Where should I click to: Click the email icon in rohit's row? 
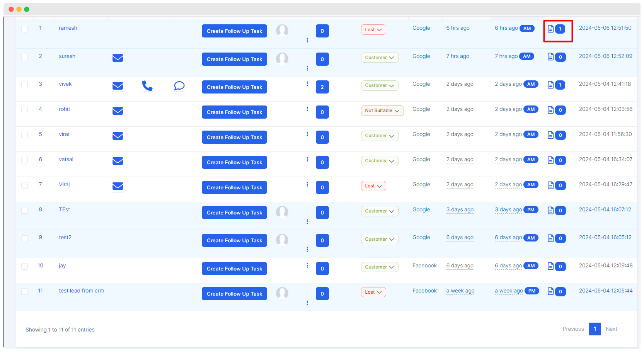[118, 111]
